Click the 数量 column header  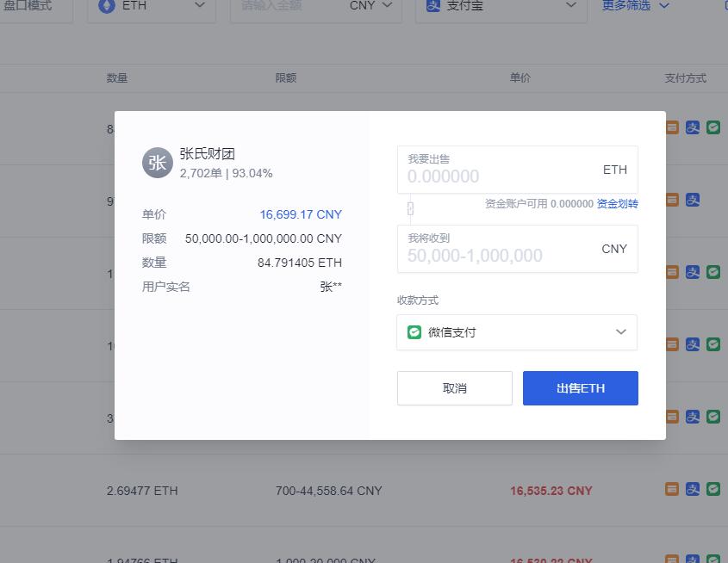[x=117, y=78]
